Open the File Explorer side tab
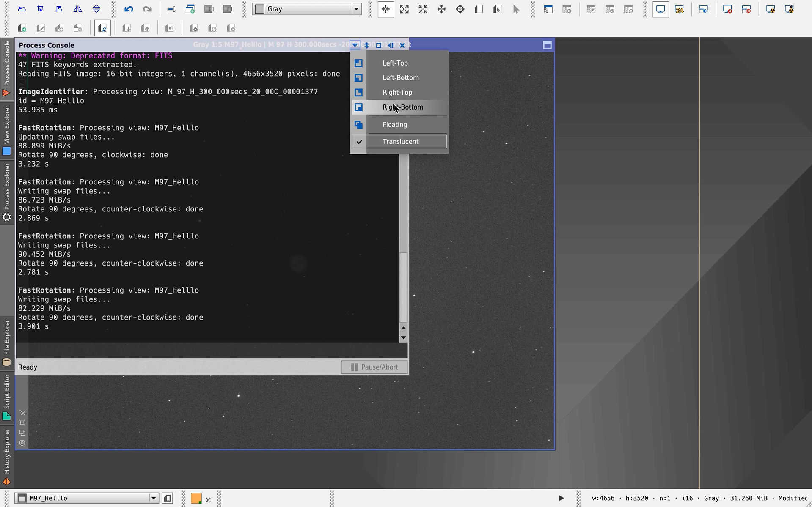The image size is (812, 507). 7,343
